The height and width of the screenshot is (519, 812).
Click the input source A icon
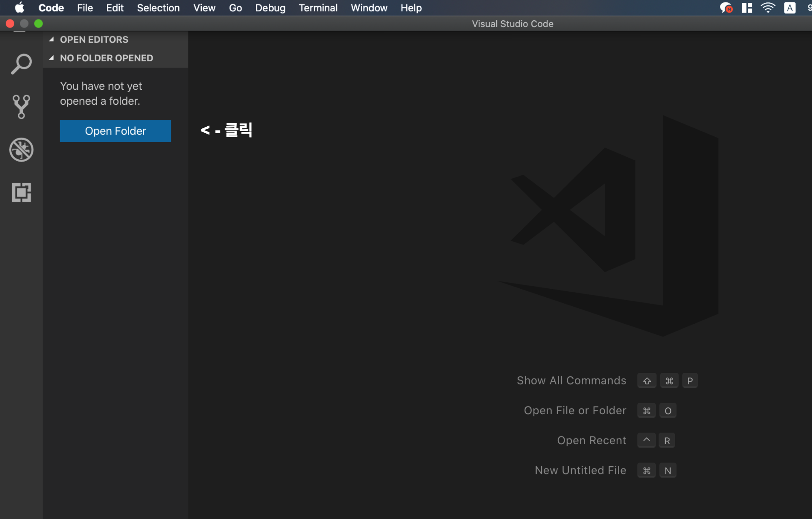point(790,8)
